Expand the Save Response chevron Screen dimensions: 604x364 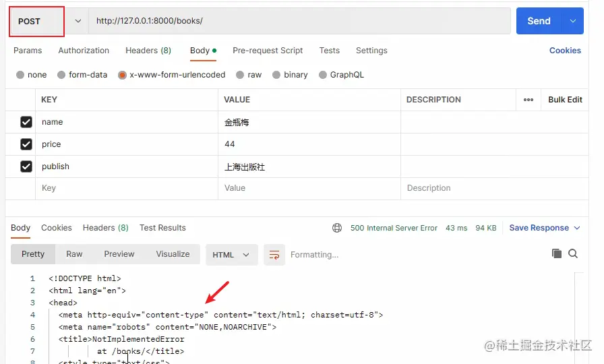577,228
